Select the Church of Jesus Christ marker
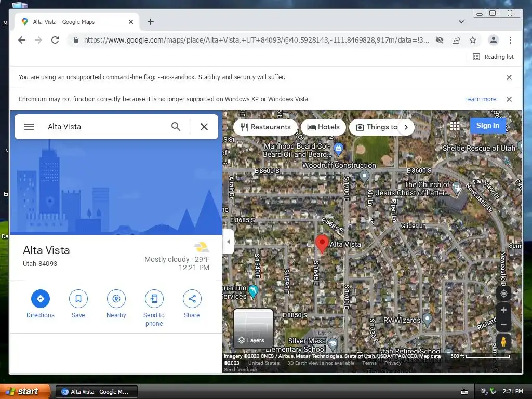Screen dimensions: 532x399 point(457,188)
